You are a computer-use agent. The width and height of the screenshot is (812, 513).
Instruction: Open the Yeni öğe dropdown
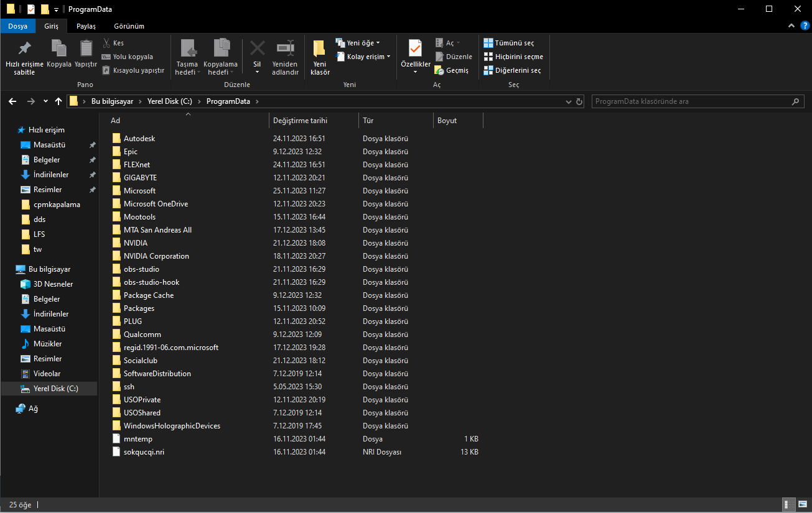coord(358,43)
